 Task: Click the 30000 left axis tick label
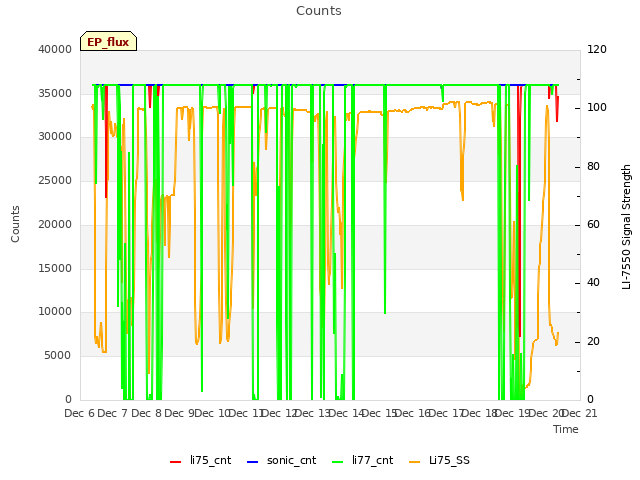coord(55,136)
